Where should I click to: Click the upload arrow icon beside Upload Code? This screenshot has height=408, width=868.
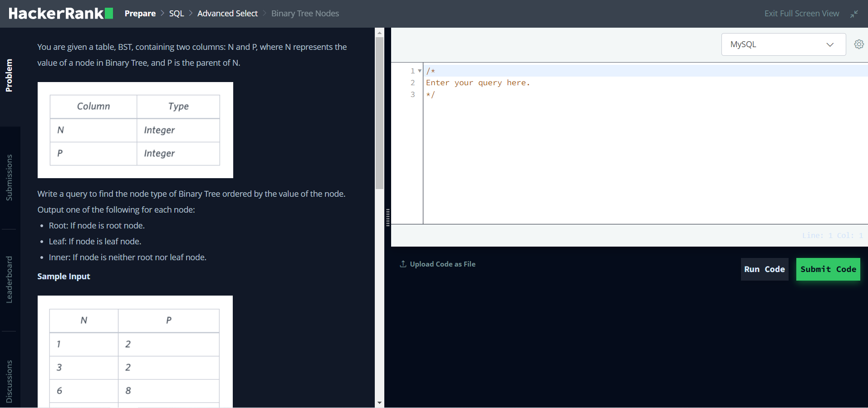403,264
